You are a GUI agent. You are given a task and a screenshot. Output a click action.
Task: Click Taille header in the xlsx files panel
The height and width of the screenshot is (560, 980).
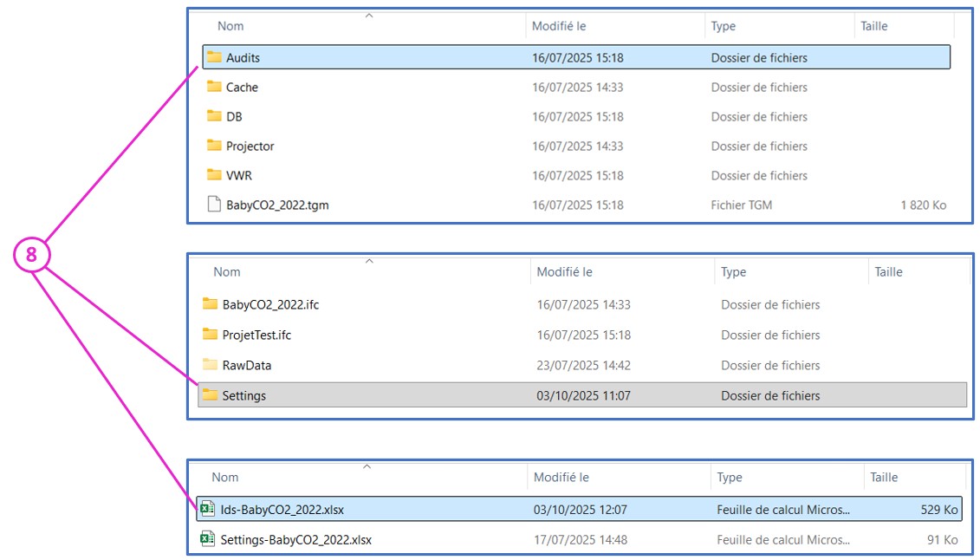[884, 477]
